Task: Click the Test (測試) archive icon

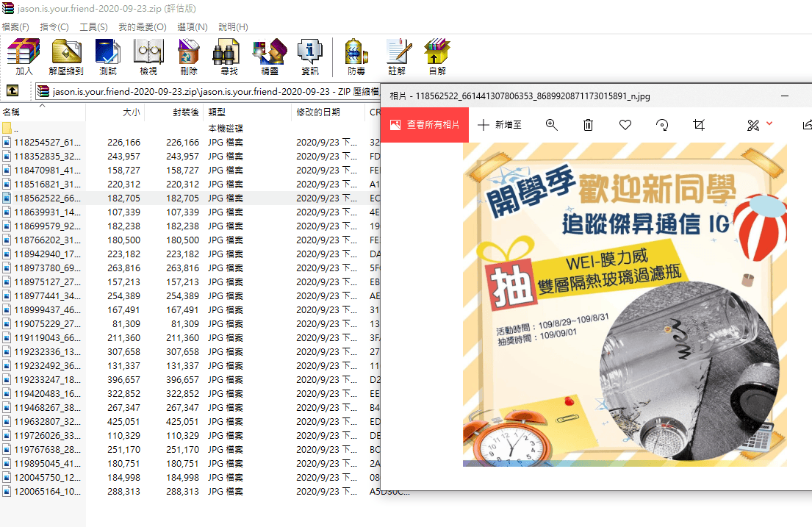Action: click(x=108, y=57)
